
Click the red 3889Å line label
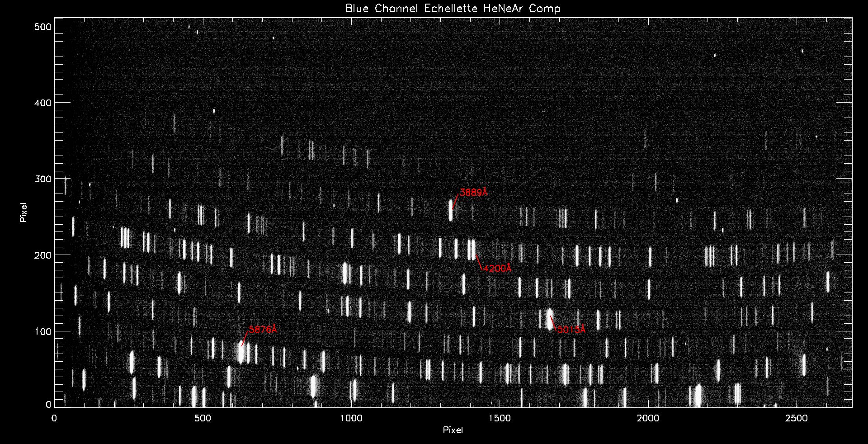tap(474, 193)
